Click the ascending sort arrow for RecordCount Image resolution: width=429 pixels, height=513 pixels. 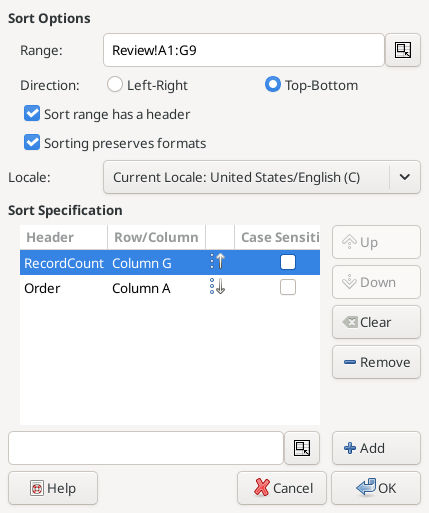point(218,262)
